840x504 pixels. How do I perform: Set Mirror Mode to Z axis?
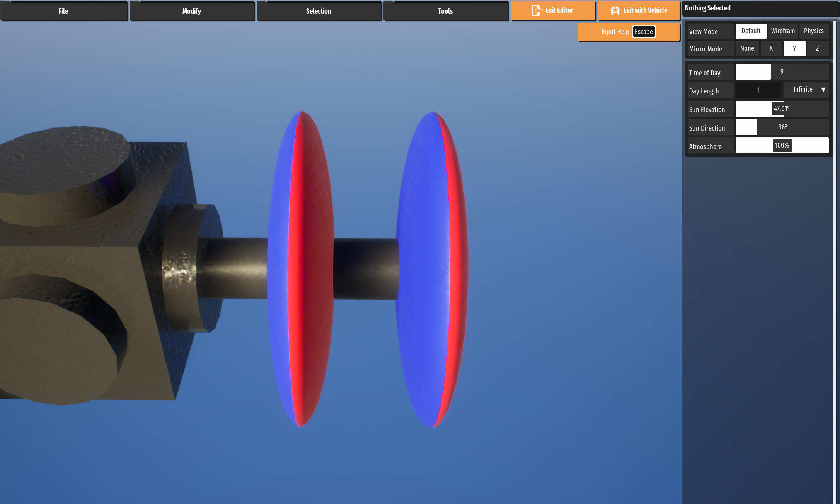817,48
